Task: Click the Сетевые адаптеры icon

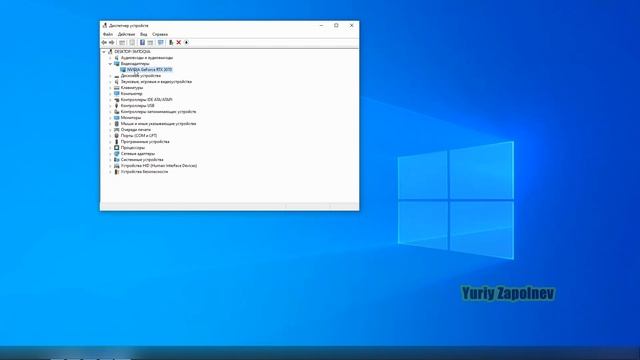Action: coord(117,154)
